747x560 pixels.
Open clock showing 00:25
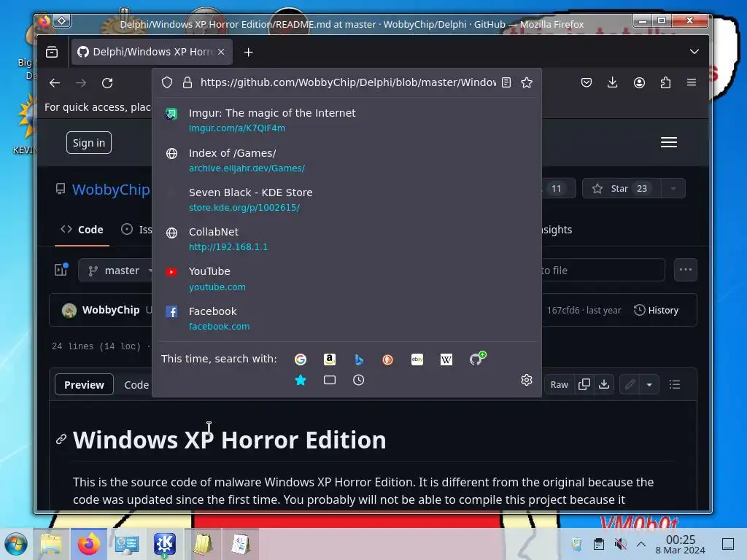[x=681, y=544]
